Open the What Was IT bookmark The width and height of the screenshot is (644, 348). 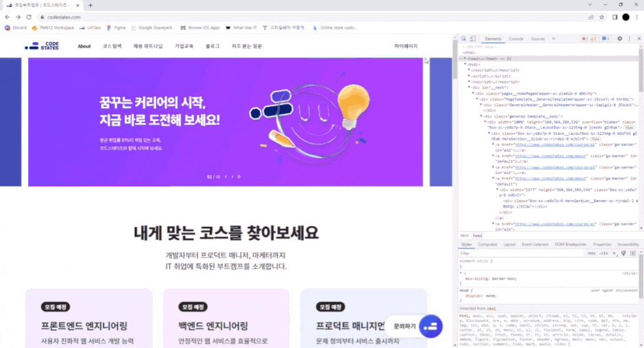[x=241, y=28]
